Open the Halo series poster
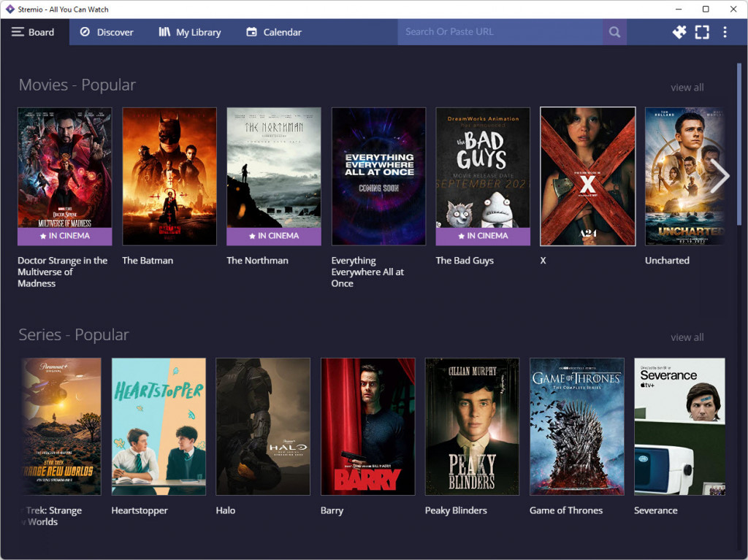Screen dimensions: 748x560 (263, 426)
